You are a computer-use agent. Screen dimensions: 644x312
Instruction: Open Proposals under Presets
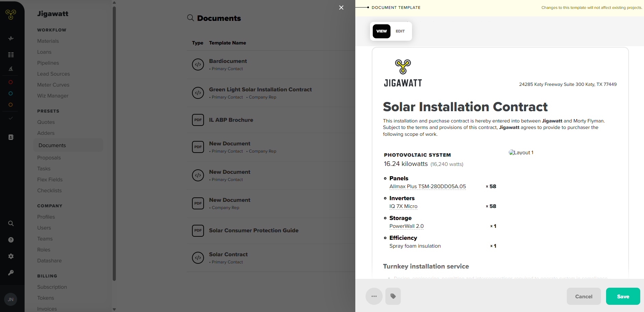click(49, 158)
